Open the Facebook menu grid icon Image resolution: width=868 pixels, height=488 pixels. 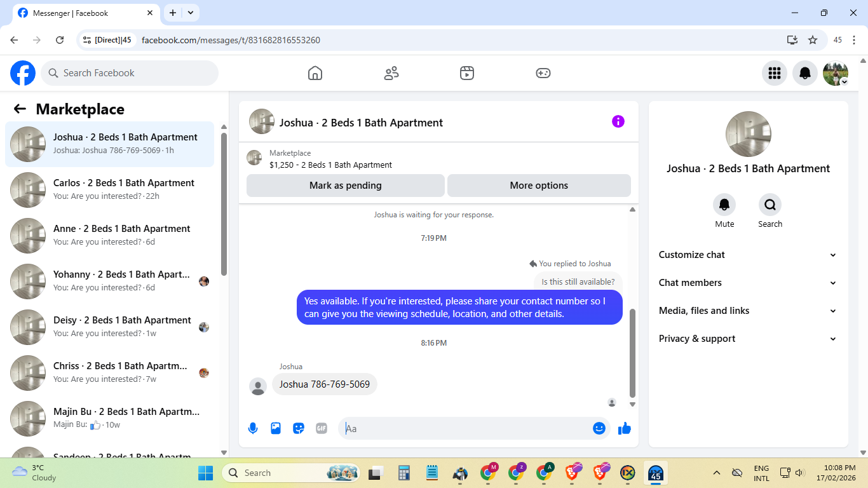(775, 73)
